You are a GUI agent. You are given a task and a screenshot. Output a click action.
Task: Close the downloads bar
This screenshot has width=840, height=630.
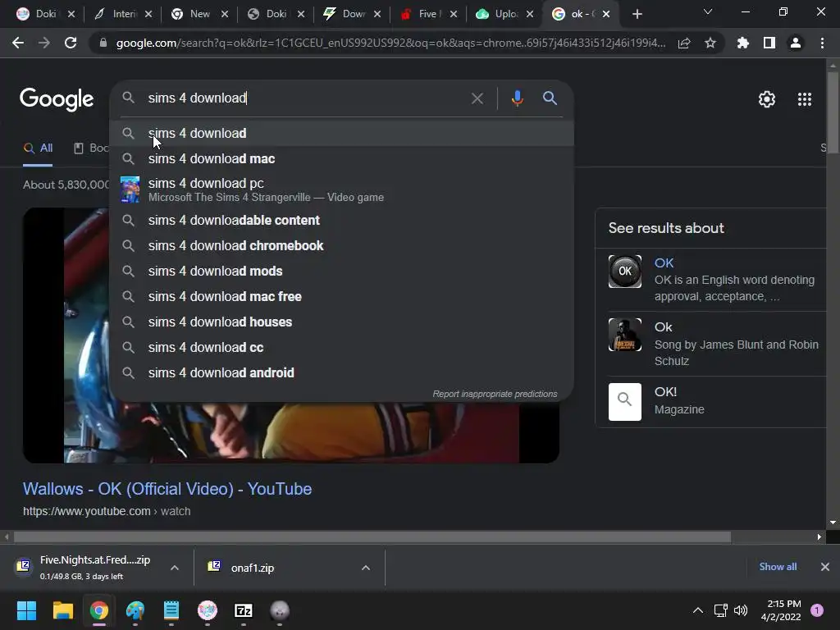(x=825, y=567)
